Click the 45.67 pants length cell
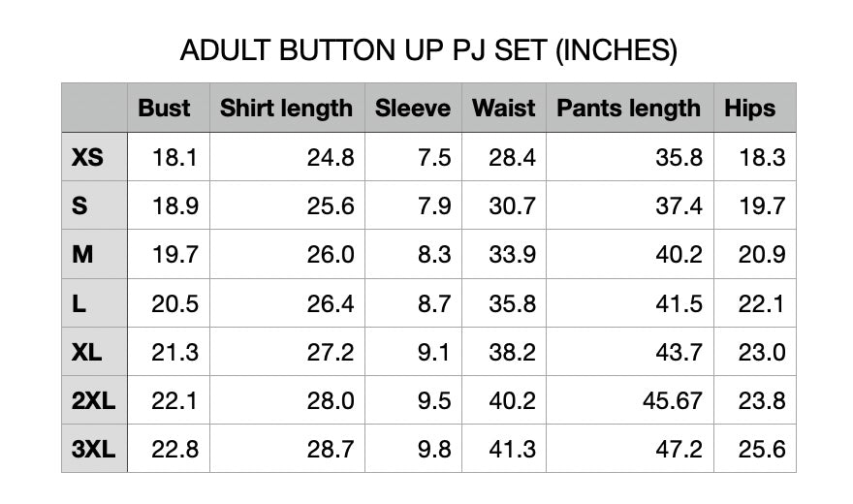Screen dimensions: 853x504 tap(673, 400)
